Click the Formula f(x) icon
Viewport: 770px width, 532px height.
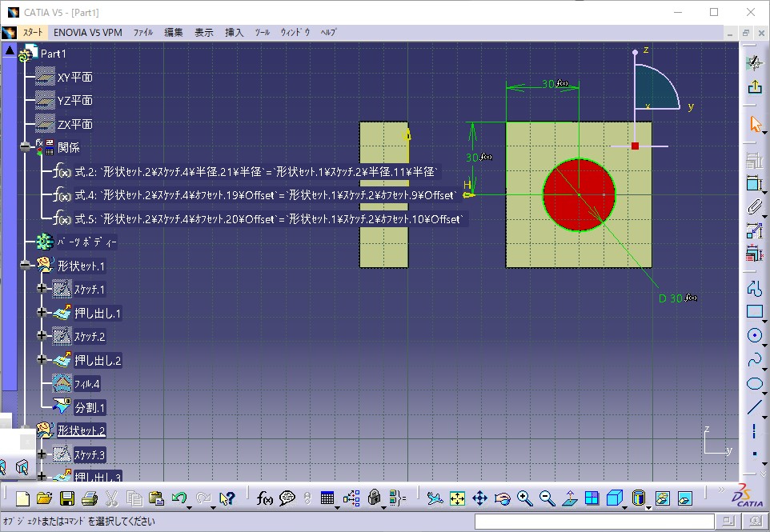(265, 498)
